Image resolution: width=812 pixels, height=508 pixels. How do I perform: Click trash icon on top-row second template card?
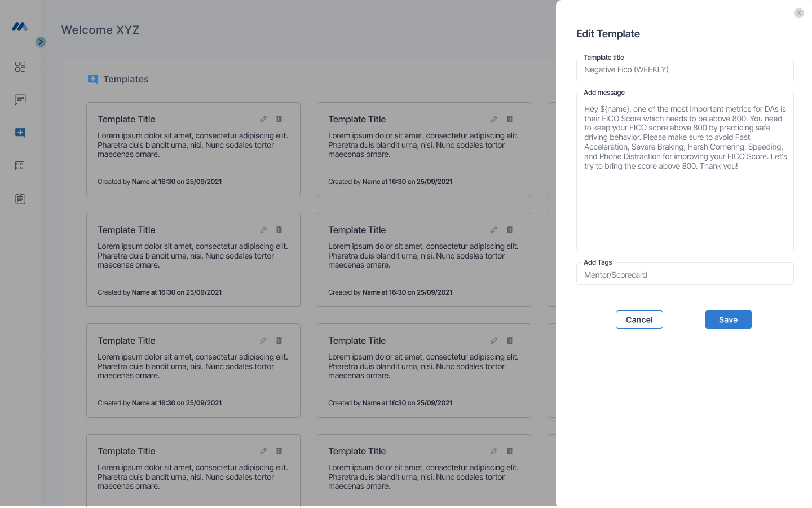510,119
